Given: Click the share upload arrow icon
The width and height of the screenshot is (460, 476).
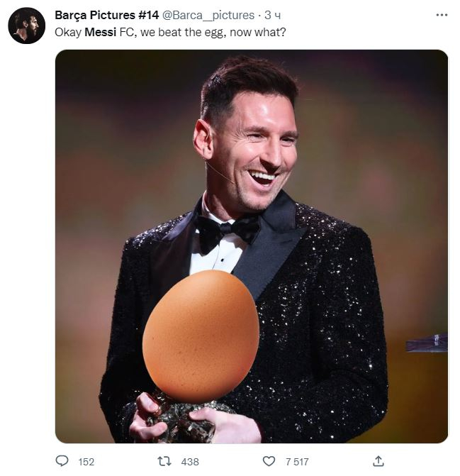Looking at the screenshot, I should click(378, 461).
